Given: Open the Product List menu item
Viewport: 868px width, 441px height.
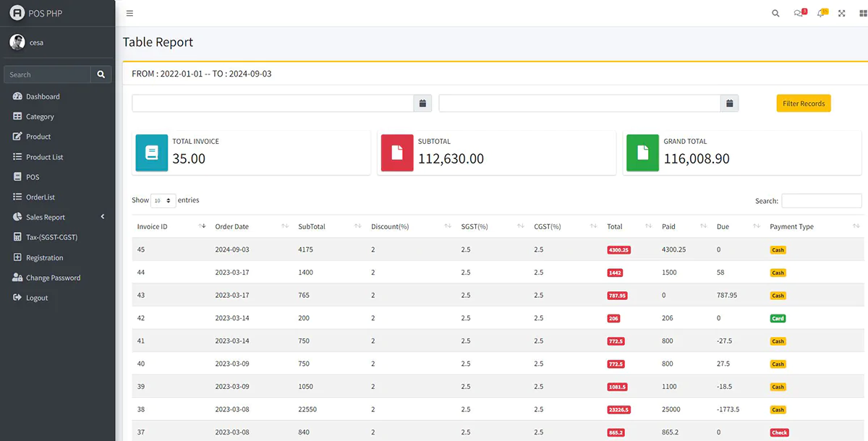Looking at the screenshot, I should pyautogui.click(x=44, y=157).
